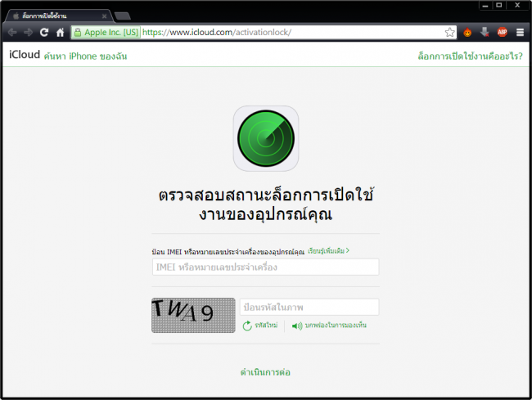Maximize the browser window
This screenshot has height=400, width=532.
[x=498, y=6]
